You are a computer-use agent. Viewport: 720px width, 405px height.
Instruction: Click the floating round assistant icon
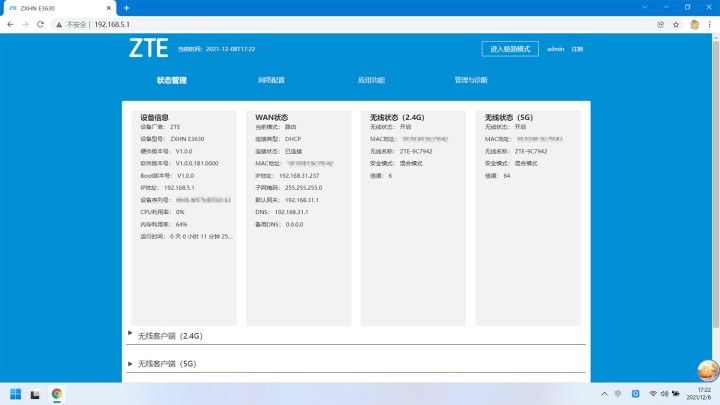pyautogui.click(x=708, y=370)
